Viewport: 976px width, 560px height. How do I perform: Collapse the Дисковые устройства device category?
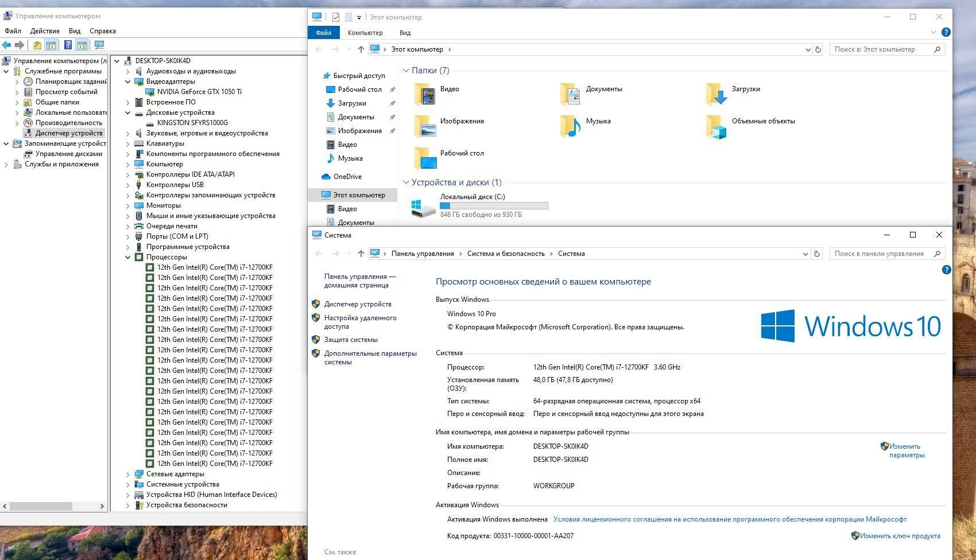click(128, 112)
